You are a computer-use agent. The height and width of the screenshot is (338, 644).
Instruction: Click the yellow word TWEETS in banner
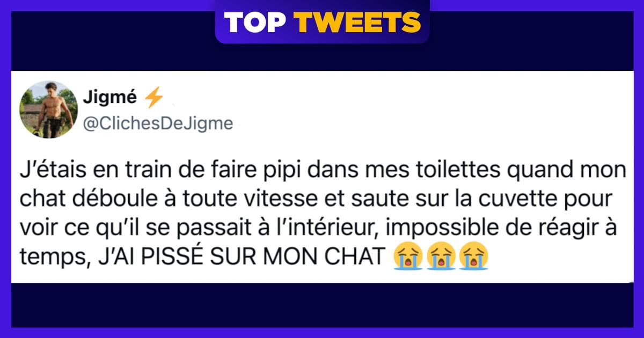pyautogui.click(x=357, y=21)
